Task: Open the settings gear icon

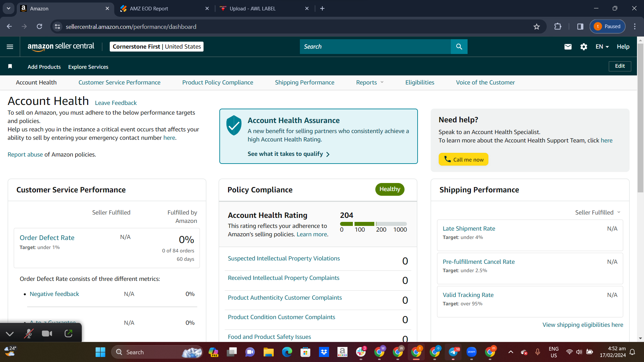Action: pos(584,47)
